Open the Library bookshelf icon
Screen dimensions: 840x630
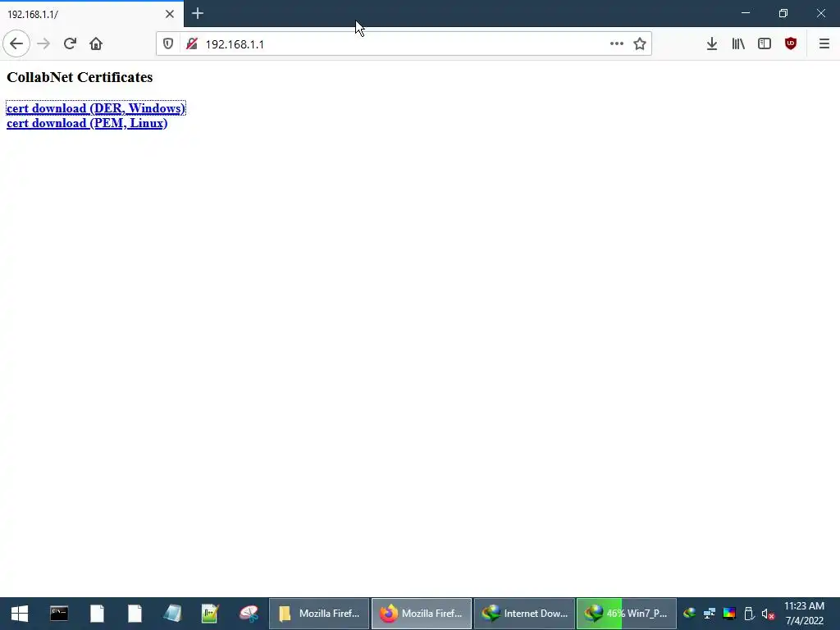click(738, 44)
